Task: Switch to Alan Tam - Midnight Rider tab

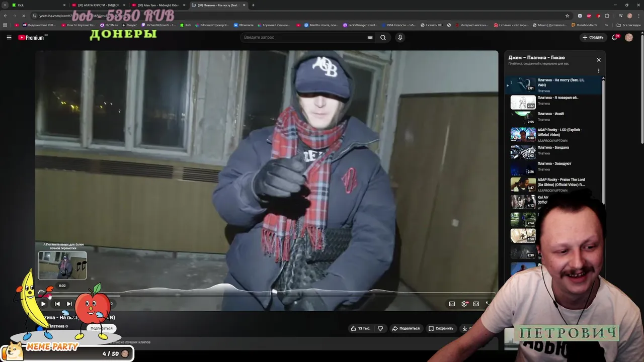Action: click(x=157, y=5)
